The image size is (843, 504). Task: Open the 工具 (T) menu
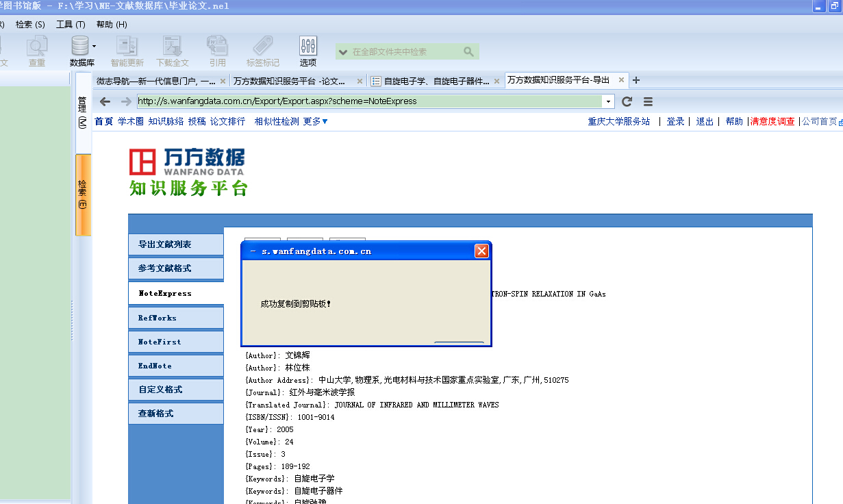click(x=71, y=25)
